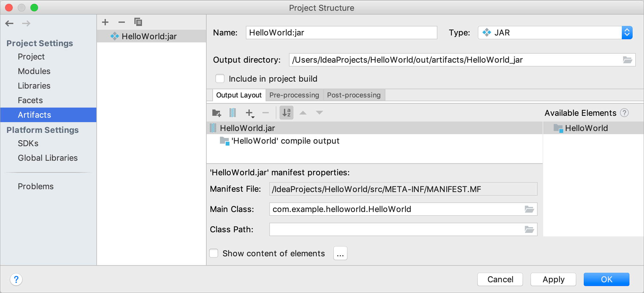Enable Include in project build
Viewport: 644px width, 293px height.
[220, 78]
